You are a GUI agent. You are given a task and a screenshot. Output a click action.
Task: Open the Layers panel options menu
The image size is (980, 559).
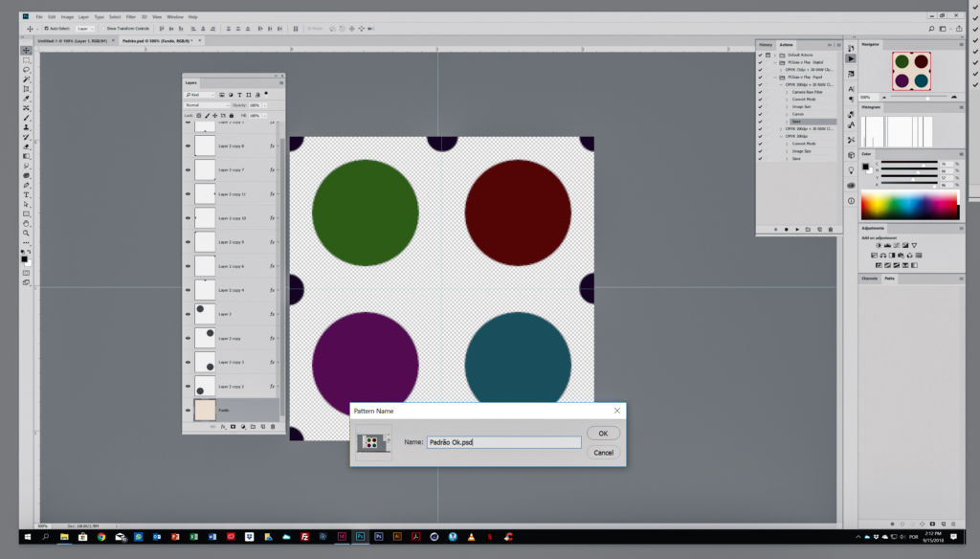281,82
